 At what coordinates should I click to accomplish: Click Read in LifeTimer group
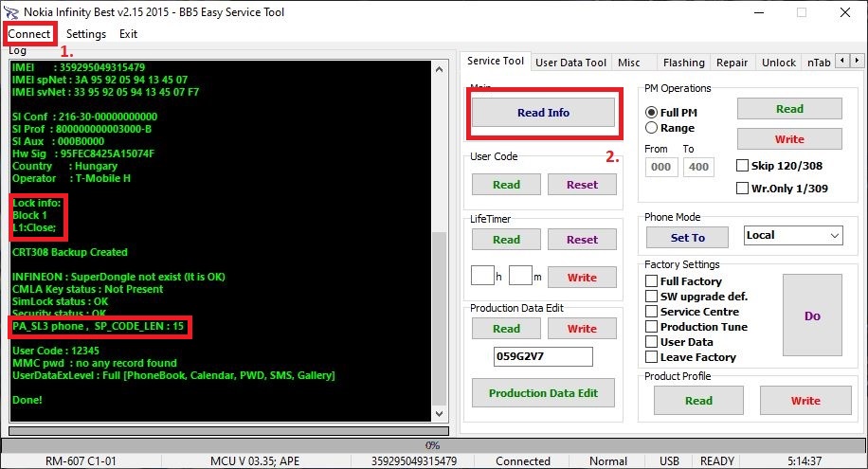point(506,239)
